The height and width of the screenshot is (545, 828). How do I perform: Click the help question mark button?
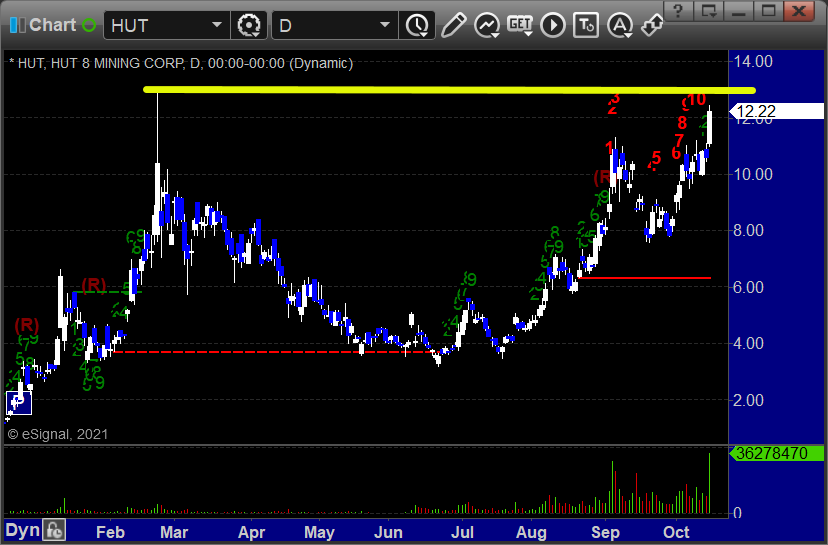point(679,11)
